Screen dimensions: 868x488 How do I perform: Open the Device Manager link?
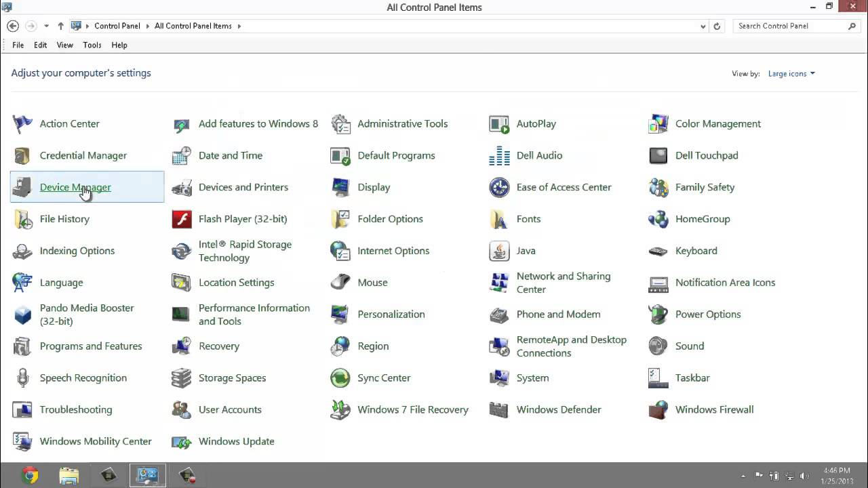coord(75,188)
